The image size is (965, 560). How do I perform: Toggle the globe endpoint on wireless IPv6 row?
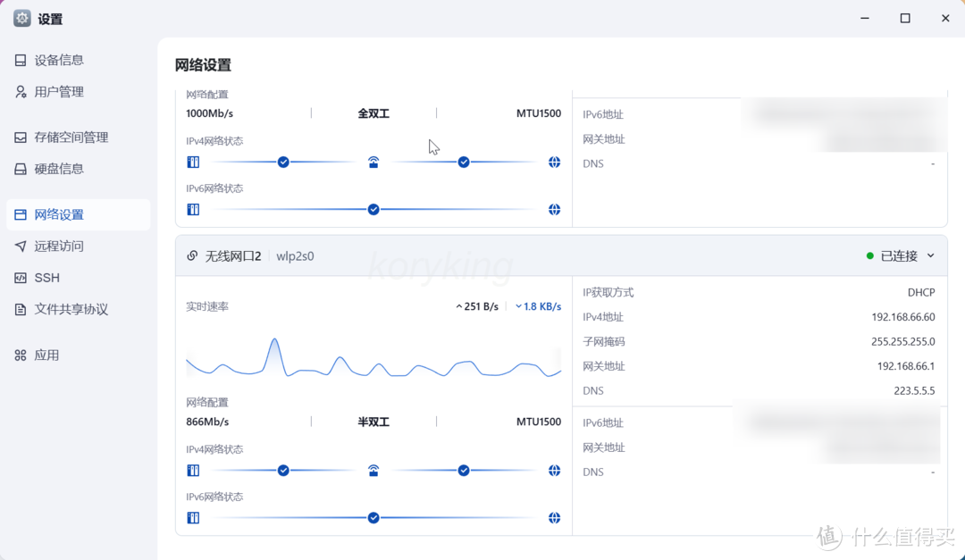554,517
